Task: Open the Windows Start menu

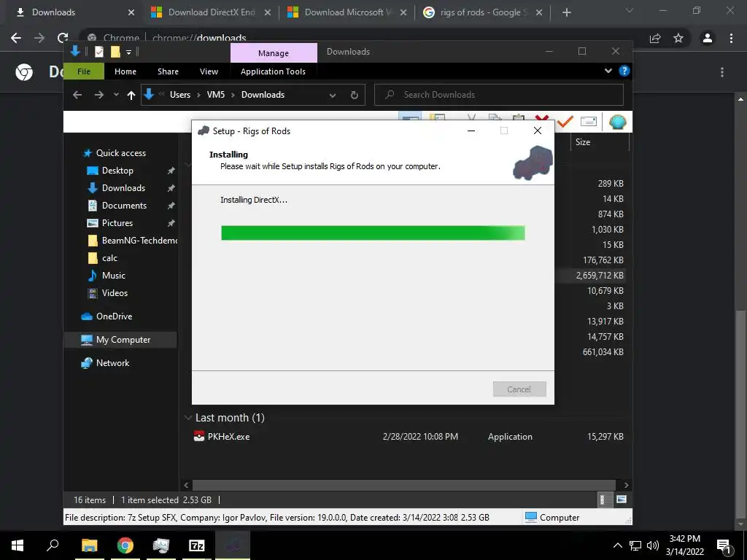Action: (x=18, y=545)
